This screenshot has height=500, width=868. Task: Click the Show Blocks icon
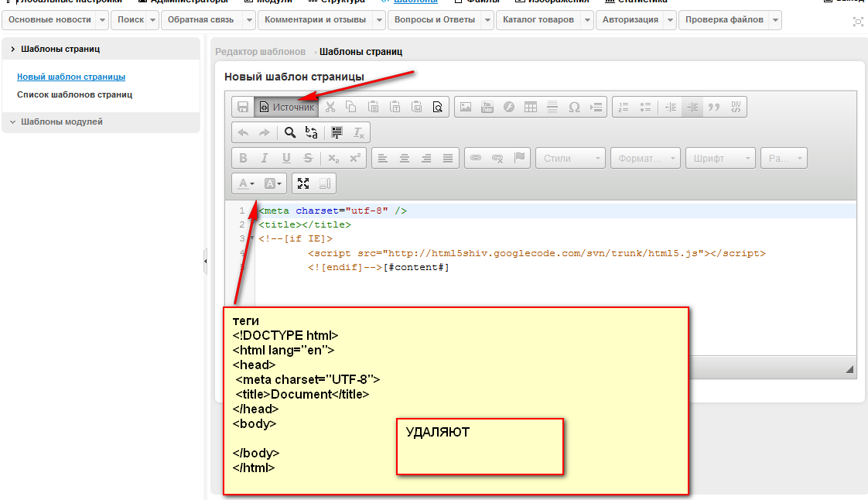tap(325, 183)
